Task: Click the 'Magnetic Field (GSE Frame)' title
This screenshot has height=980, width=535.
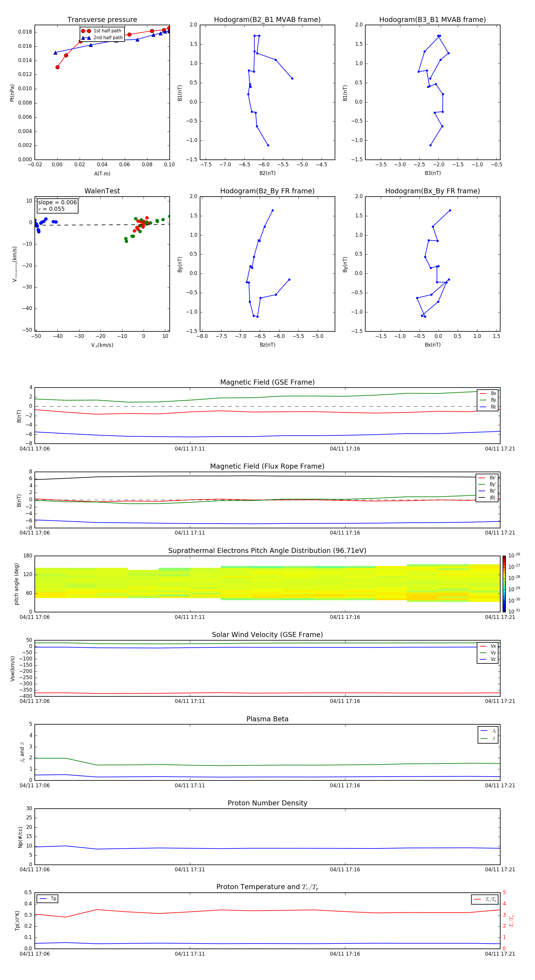Action: coord(267,382)
